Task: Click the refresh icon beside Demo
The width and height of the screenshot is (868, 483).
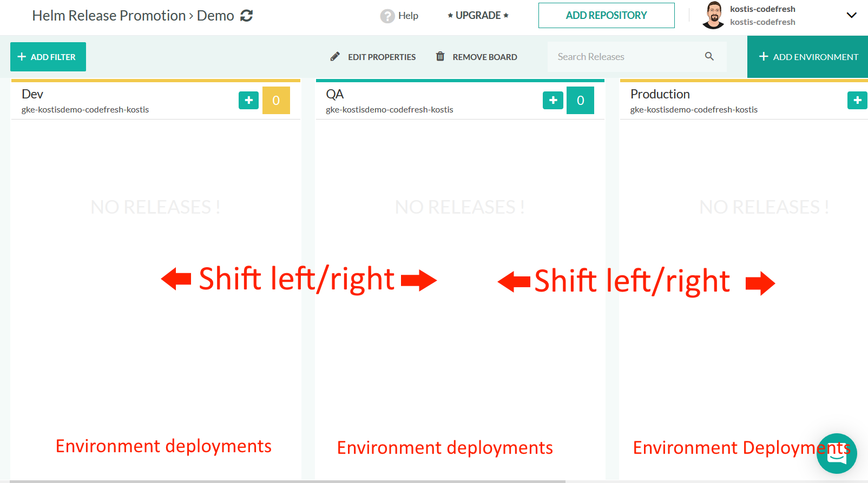Action: tap(247, 16)
